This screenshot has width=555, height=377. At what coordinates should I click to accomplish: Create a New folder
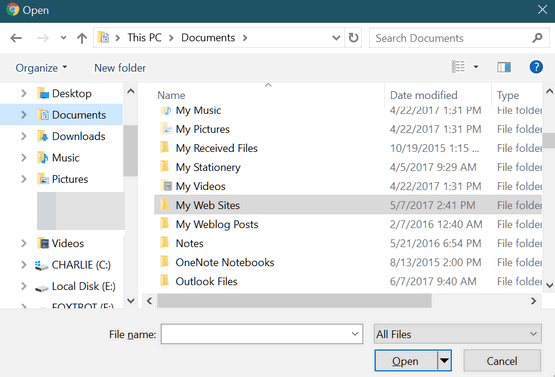tap(120, 68)
